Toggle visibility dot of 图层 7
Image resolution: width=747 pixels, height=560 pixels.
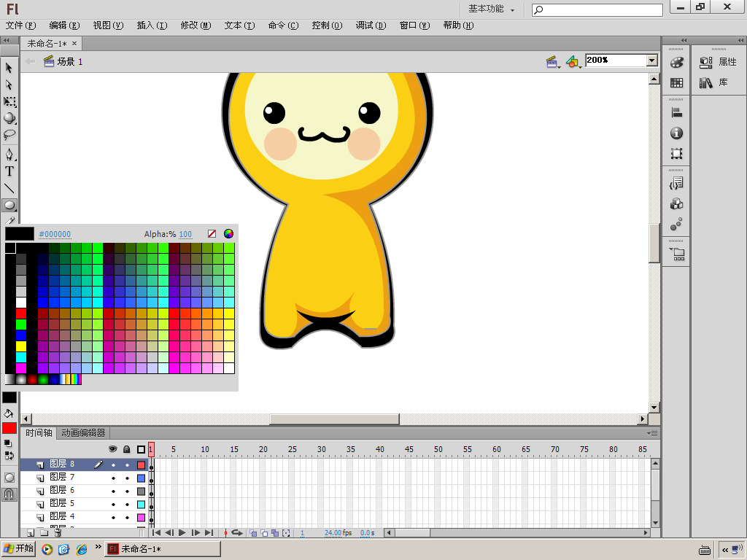(113, 478)
